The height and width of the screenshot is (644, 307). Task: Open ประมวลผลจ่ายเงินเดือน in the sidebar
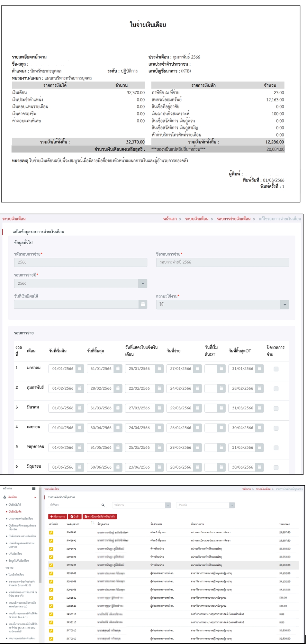[x=21, y=518]
